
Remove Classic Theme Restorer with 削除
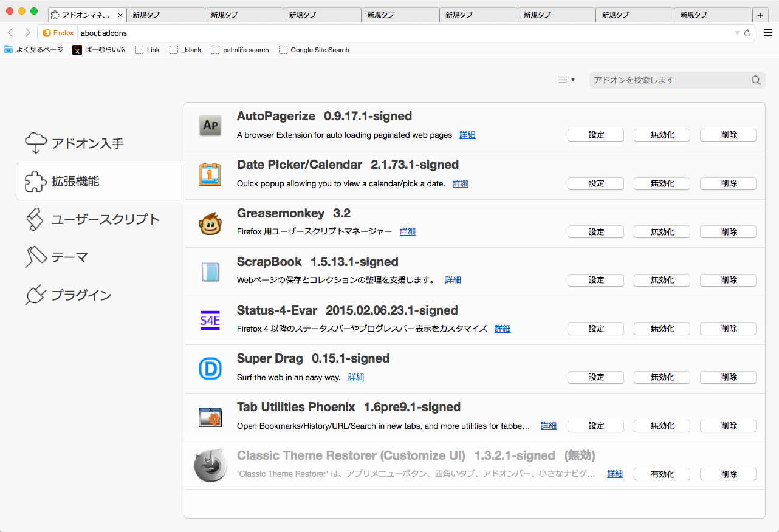728,474
